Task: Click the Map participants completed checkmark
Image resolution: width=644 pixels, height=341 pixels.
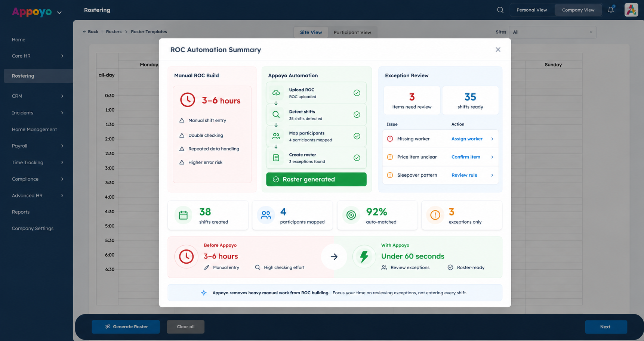Action: (x=357, y=136)
